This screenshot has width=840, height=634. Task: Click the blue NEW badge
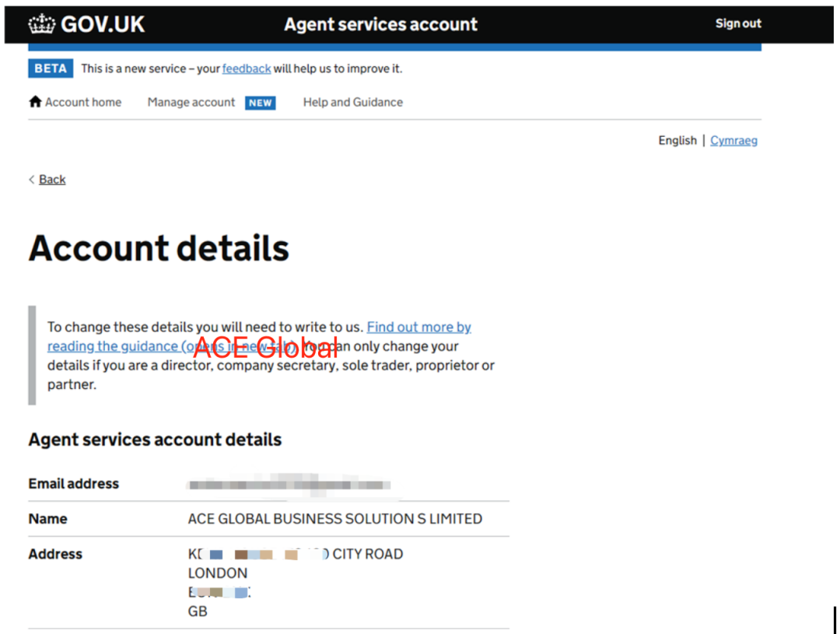(x=261, y=103)
